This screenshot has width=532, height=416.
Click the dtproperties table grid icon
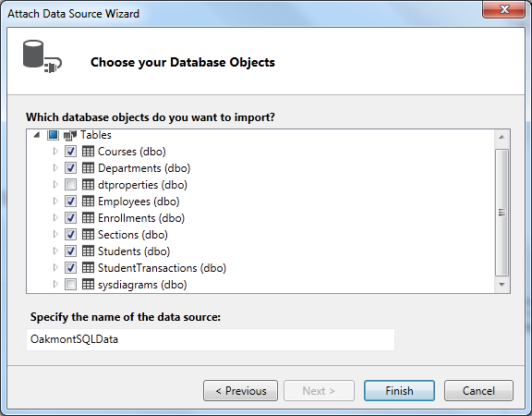[x=88, y=184]
